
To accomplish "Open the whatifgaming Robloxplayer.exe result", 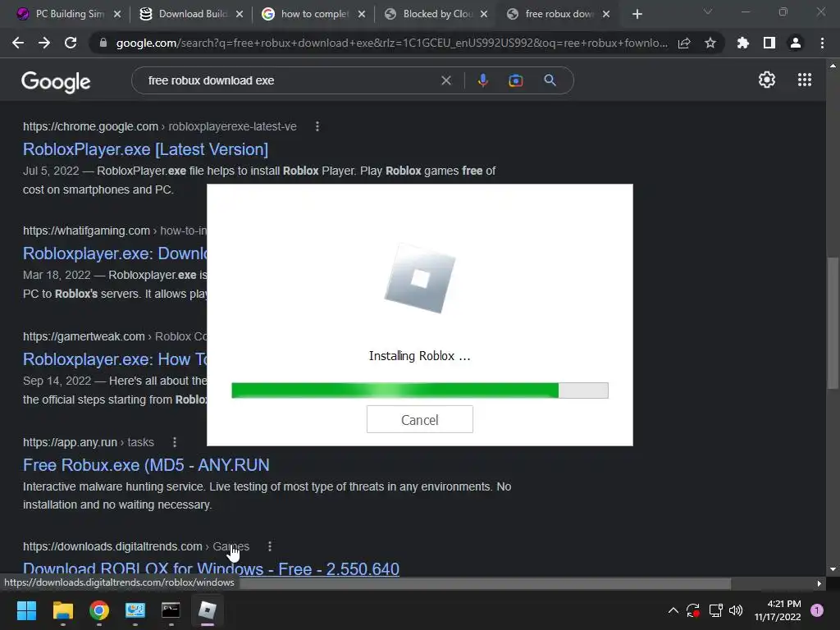I will click(115, 253).
